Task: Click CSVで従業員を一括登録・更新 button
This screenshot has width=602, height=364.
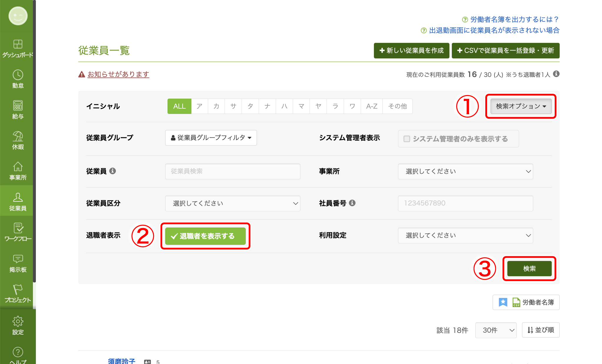Action: click(506, 50)
